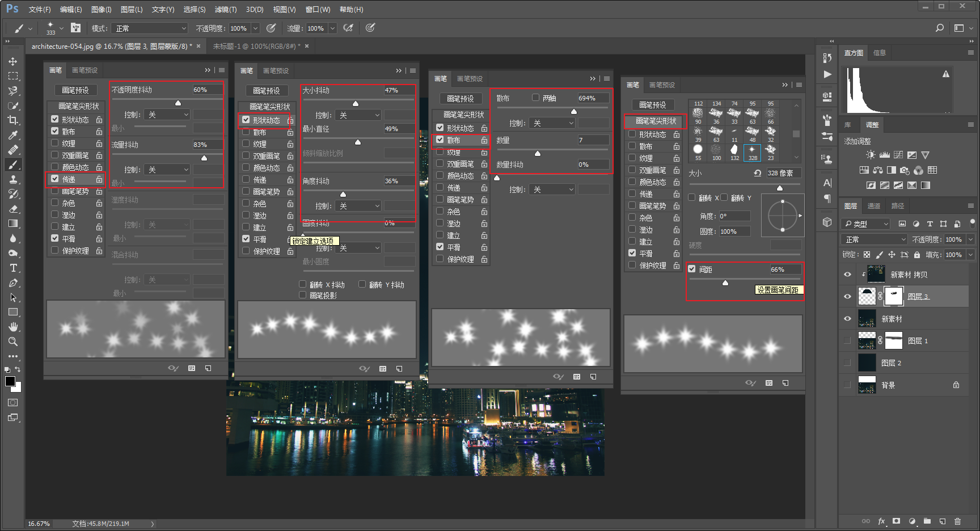Open the status bar document info arrow
The height and width of the screenshot is (531, 980).
point(153,524)
